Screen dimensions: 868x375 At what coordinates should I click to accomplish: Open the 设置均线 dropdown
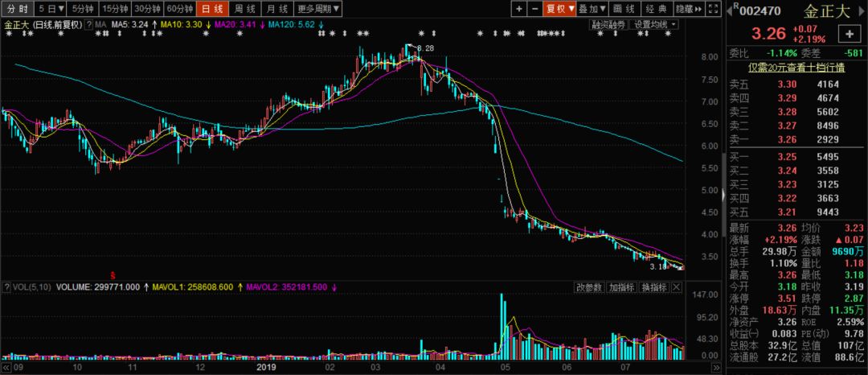pos(654,24)
